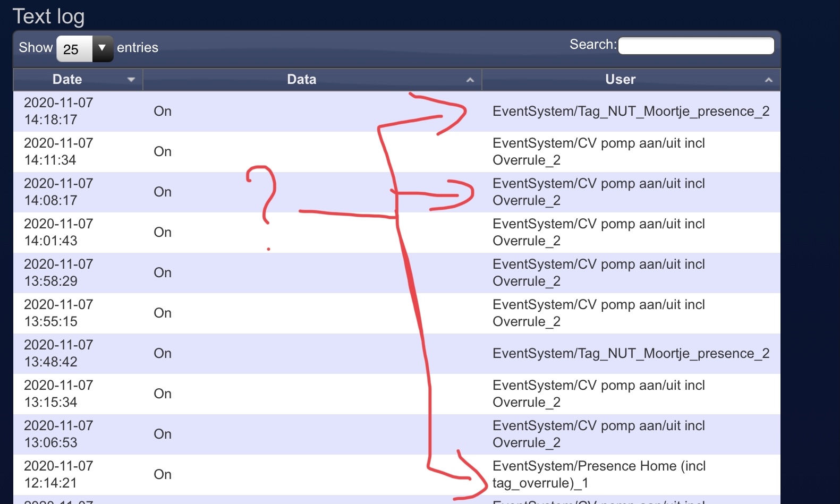The width and height of the screenshot is (840, 504).
Task: Open the Show entries count dropdown
Action: [x=84, y=49]
